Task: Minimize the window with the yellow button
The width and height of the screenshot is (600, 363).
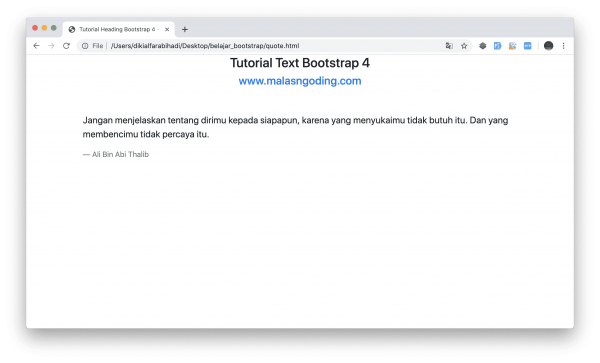Action: [44, 28]
